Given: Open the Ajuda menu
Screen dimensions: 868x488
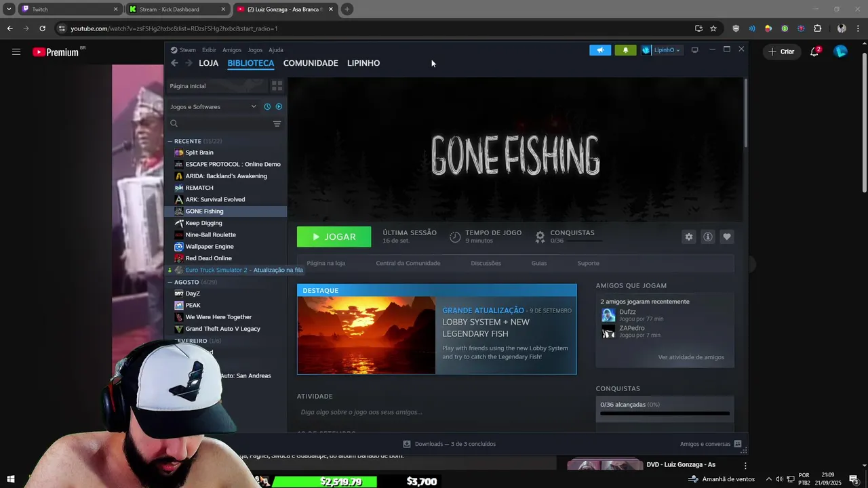Looking at the screenshot, I should point(276,50).
